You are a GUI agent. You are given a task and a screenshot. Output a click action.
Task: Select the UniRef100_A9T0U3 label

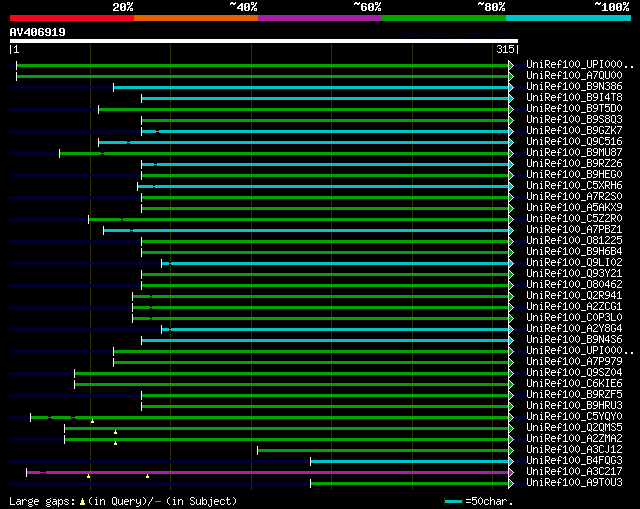[x=574, y=483]
